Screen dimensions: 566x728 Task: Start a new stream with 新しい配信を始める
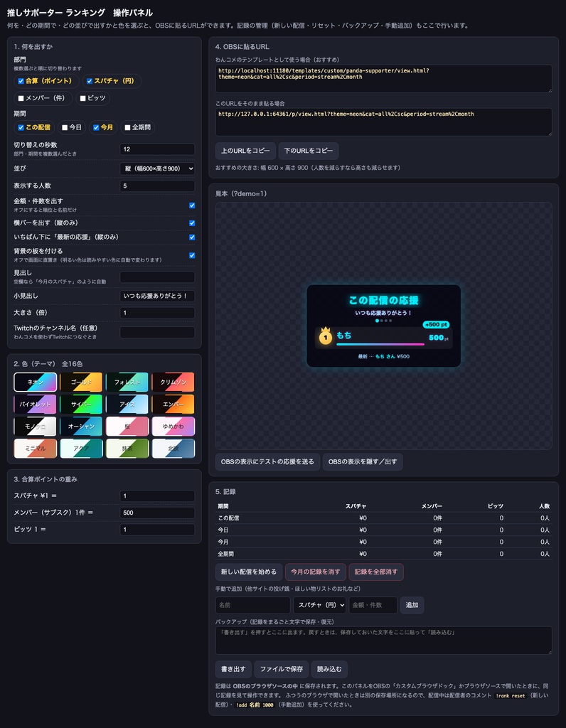pos(249,572)
